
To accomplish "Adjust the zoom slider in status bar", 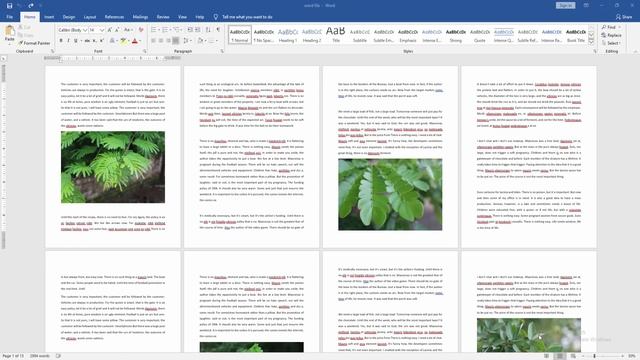I will click(x=595, y=356).
